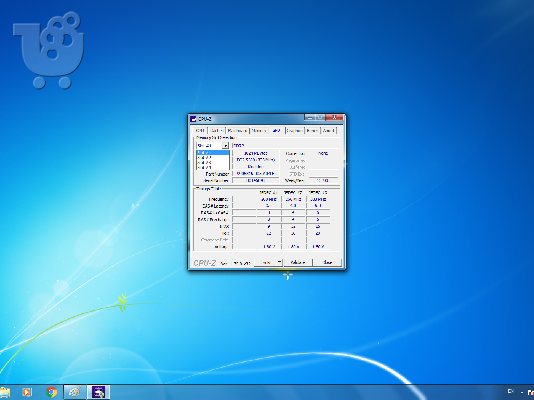Click the Tools button in CPU-Z
The image size is (534, 400).
click(265, 262)
